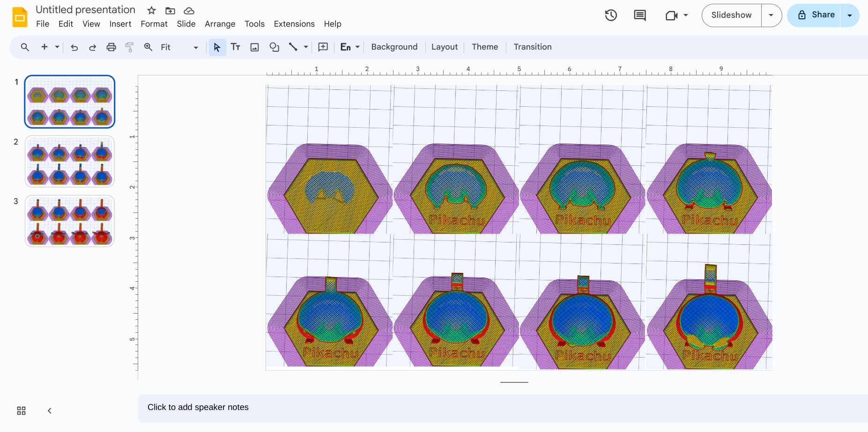Print the presentation

coord(111,47)
